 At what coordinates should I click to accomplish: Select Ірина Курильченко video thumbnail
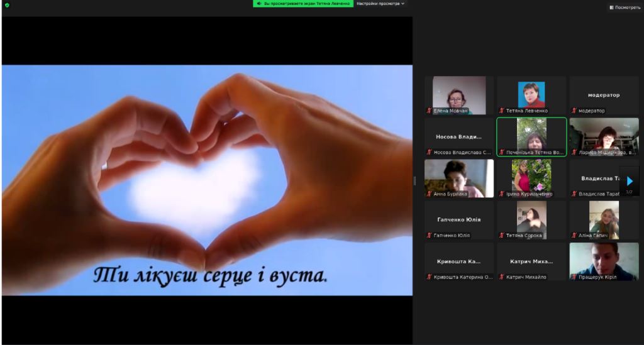pyautogui.click(x=531, y=178)
